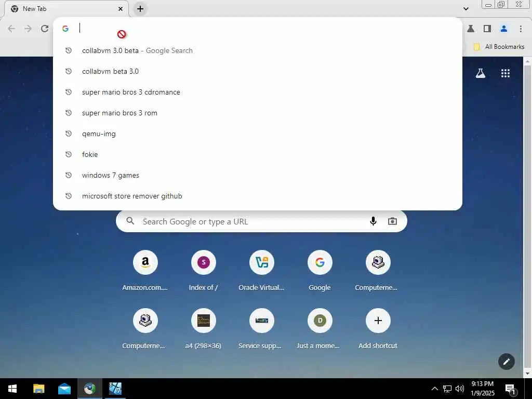Click Add shortcut button
Viewport: 532px width, 399px height.
click(378, 329)
